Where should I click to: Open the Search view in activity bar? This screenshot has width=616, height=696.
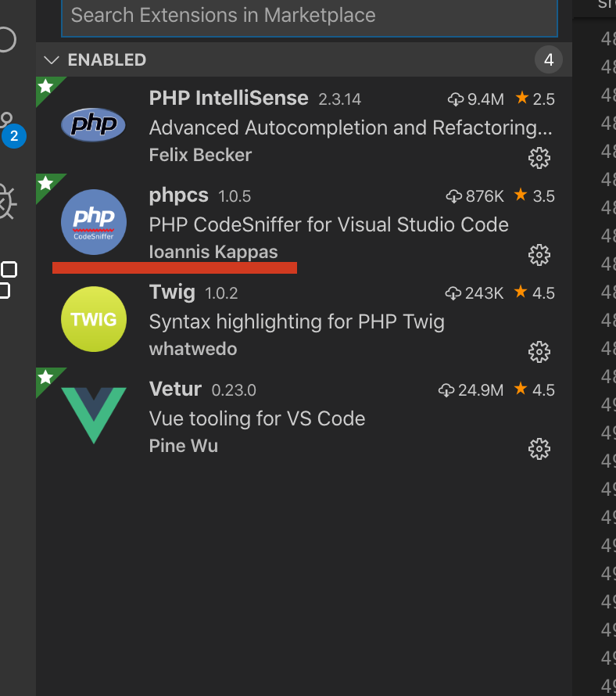click(8, 40)
